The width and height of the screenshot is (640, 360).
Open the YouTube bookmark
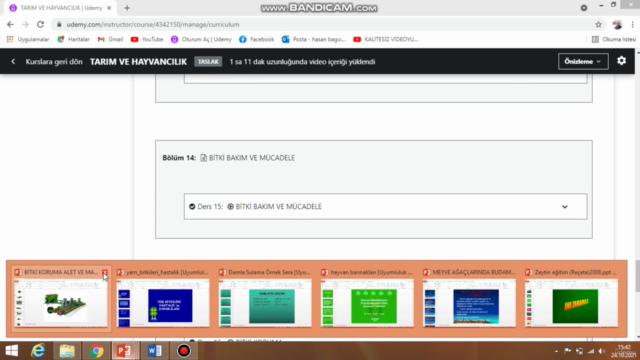(147, 39)
